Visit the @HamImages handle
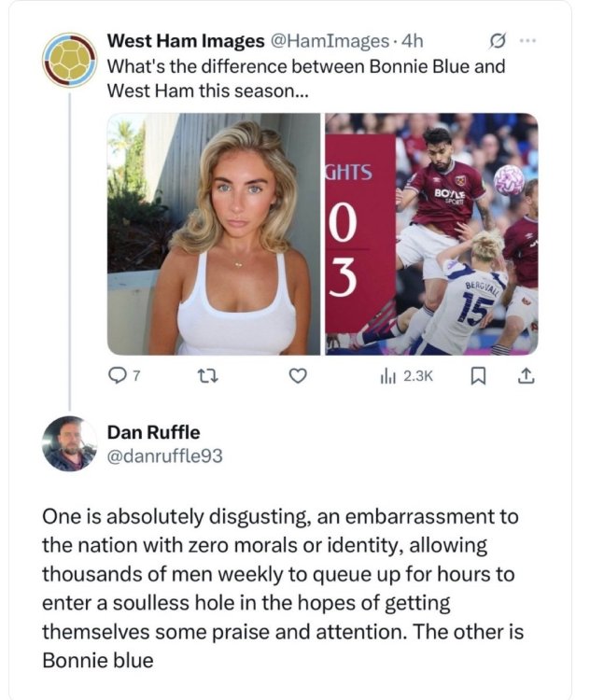 point(329,41)
